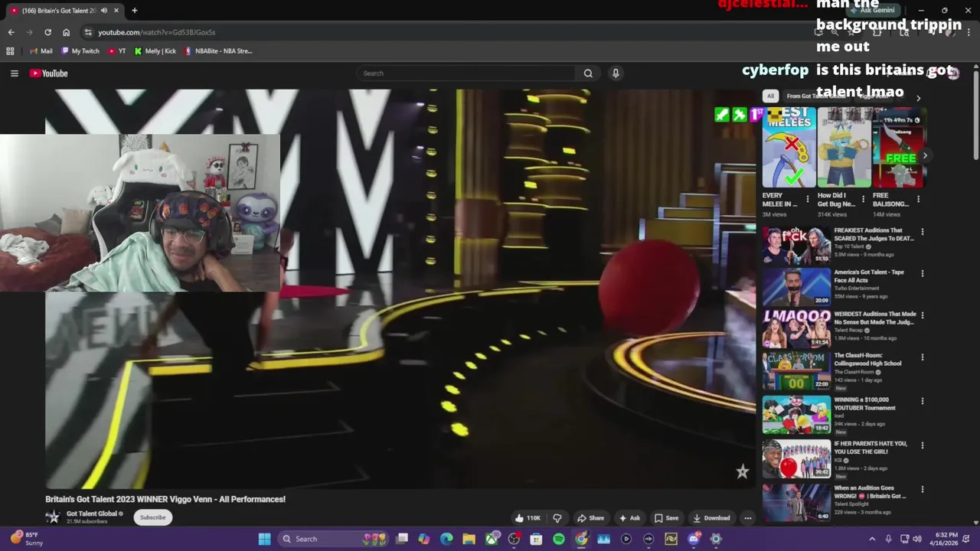Screen dimensions: 980x551
Task: Open the Melly | Kick bookmark
Action: pos(155,51)
